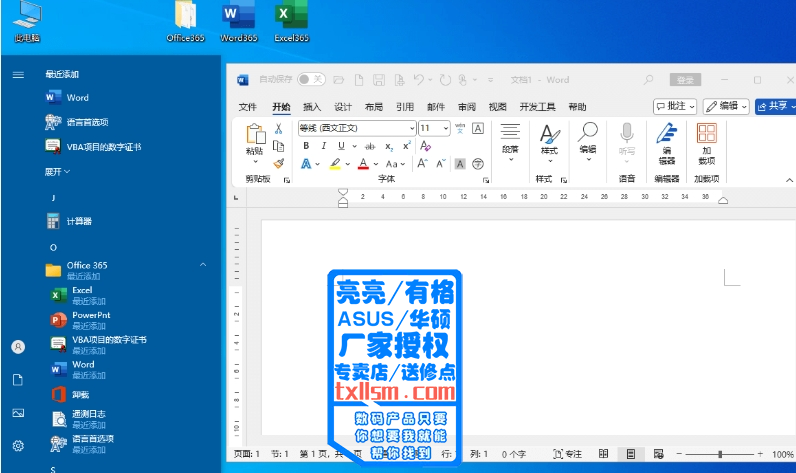Open font color dropdown arrow

[x=376, y=164]
